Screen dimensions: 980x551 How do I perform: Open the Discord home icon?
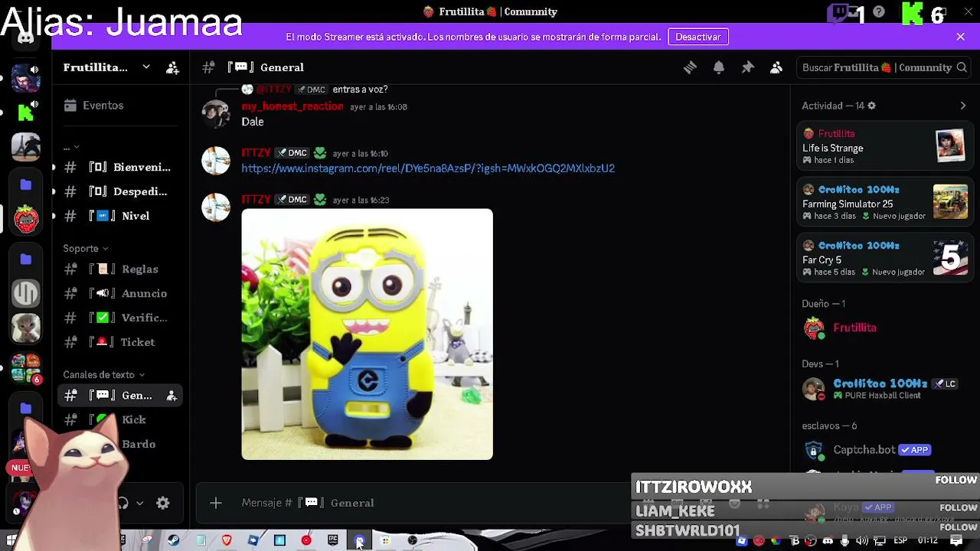click(x=26, y=37)
